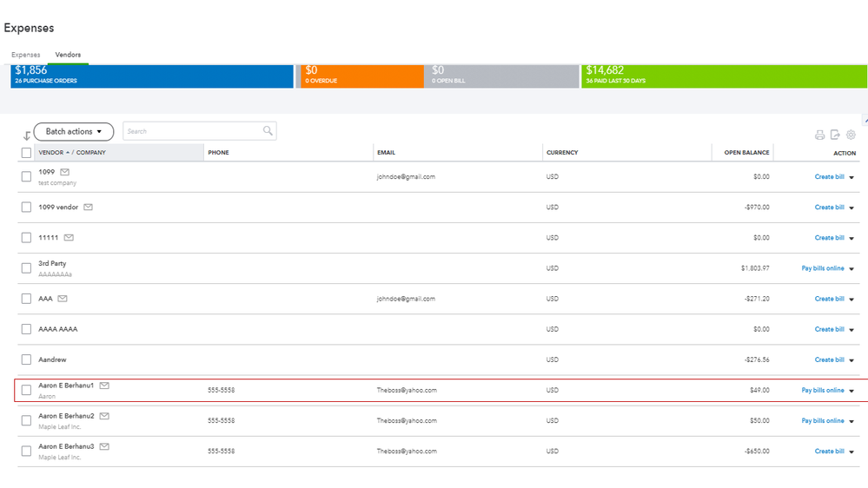The image size is (868, 488).
Task: Click the print list icon
Action: (x=820, y=135)
